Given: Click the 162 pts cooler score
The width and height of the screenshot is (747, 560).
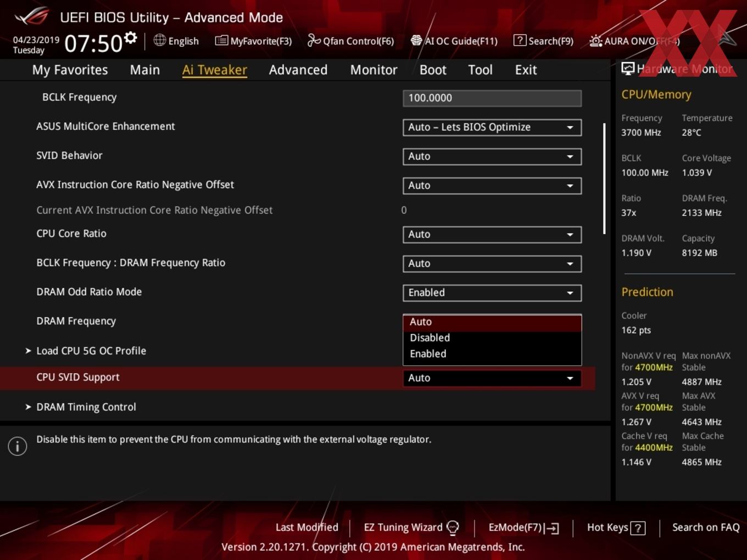Looking at the screenshot, I should (x=636, y=331).
